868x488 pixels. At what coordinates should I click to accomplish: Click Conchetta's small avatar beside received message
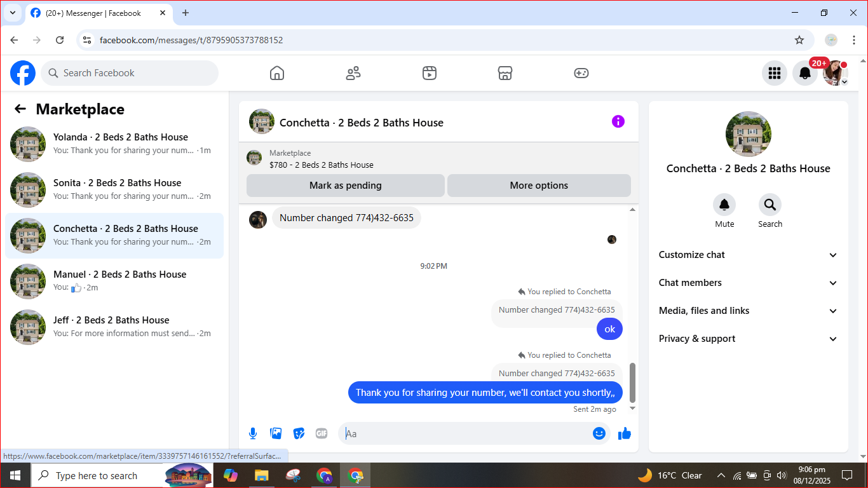[258, 220]
